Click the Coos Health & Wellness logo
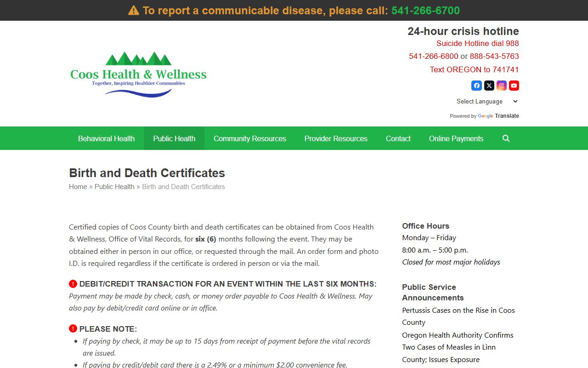The image size is (588, 368). tap(138, 74)
